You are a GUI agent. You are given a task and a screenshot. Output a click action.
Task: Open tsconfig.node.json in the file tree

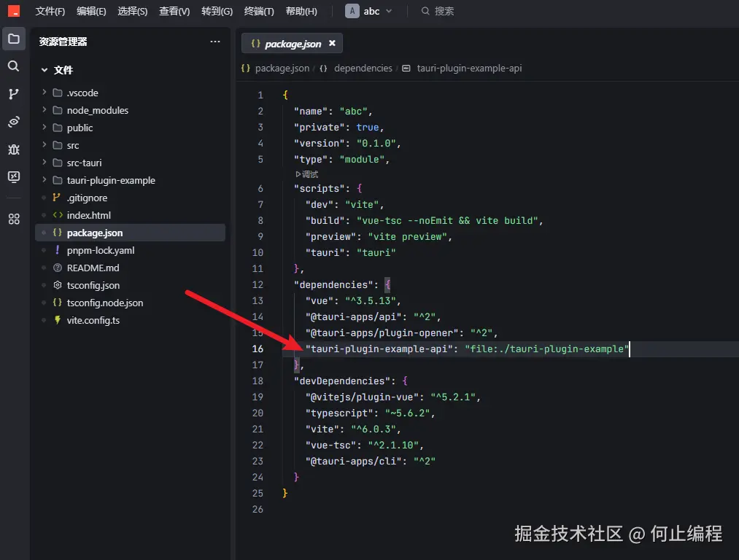tap(104, 303)
